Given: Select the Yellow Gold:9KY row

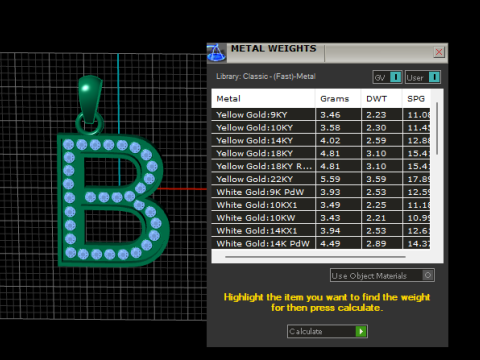Looking at the screenshot, I should click(321, 115).
